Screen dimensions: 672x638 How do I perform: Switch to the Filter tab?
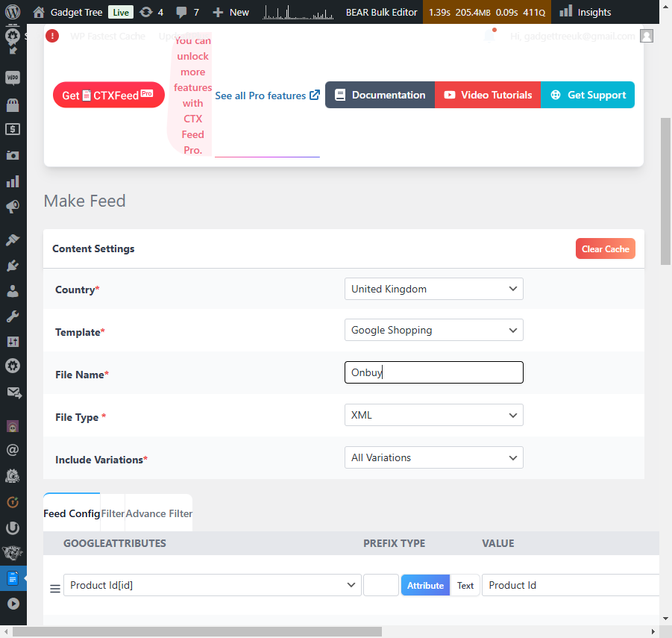113,513
